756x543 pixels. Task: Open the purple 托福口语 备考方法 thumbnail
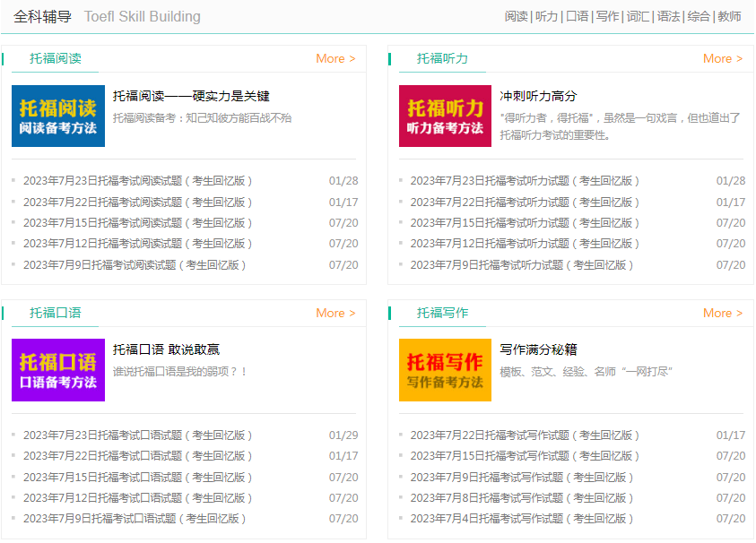coord(58,370)
